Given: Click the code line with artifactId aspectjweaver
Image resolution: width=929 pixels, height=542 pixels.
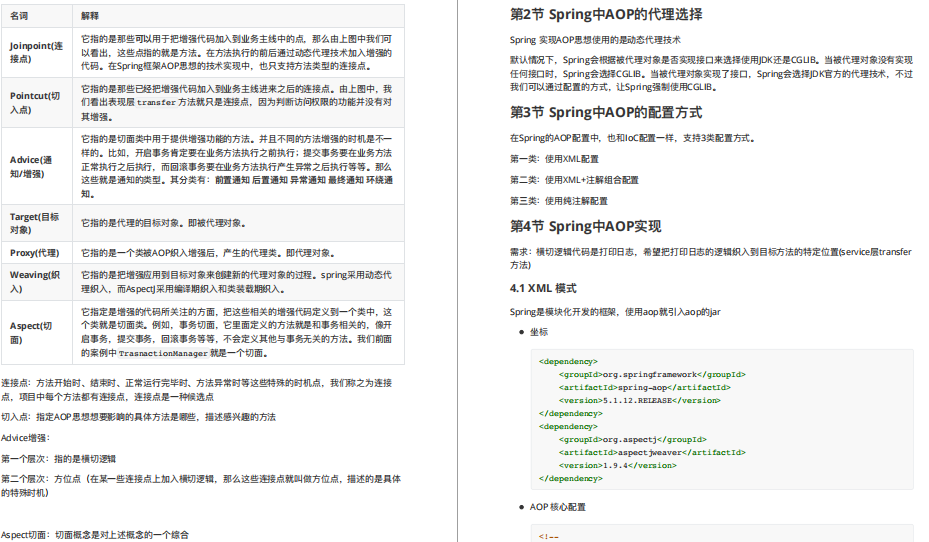Looking at the screenshot, I should [652, 453].
